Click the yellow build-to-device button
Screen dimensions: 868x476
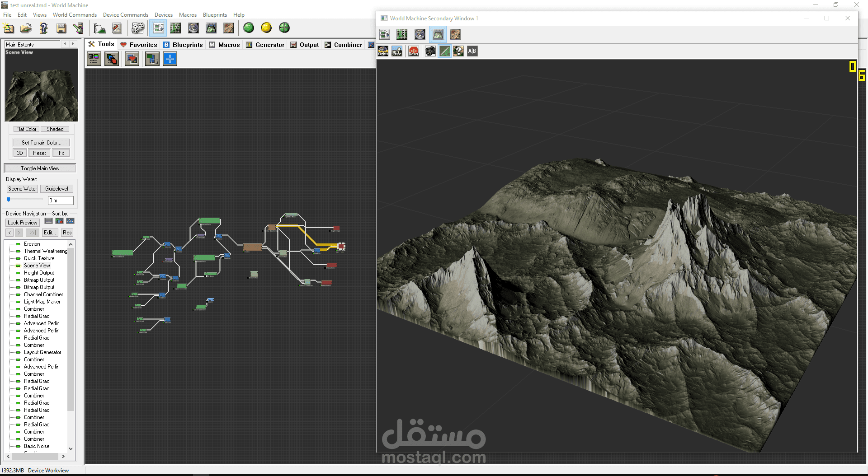pyautogui.click(x=266, y=28)
